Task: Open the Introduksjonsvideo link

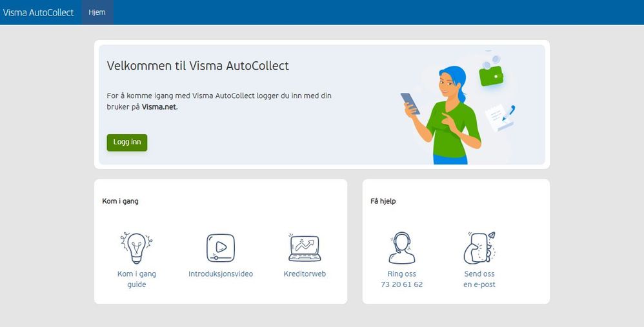Action: (221, 273)
